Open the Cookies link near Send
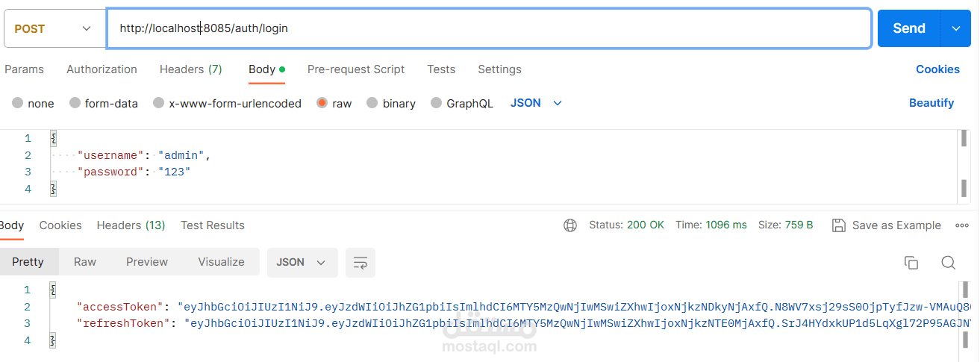The width and height of the screenshot is (980, 362). pyautogui.click(x=937, y=69)
